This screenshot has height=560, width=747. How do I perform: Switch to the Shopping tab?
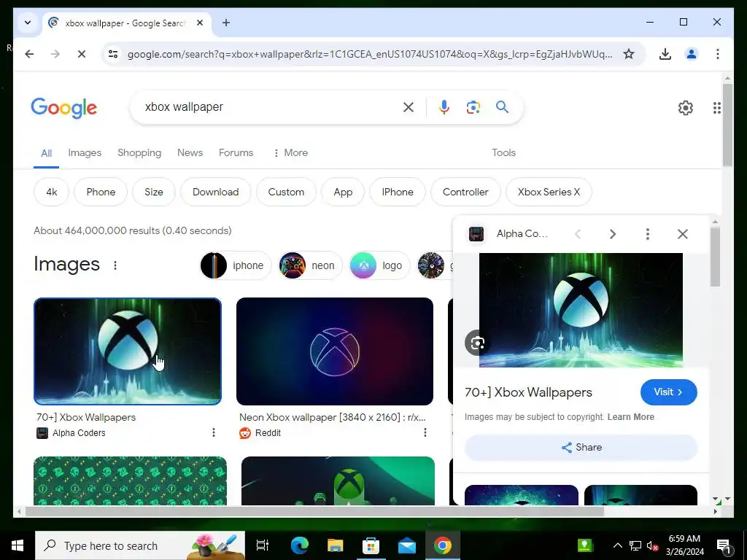[x=139, y=153]
